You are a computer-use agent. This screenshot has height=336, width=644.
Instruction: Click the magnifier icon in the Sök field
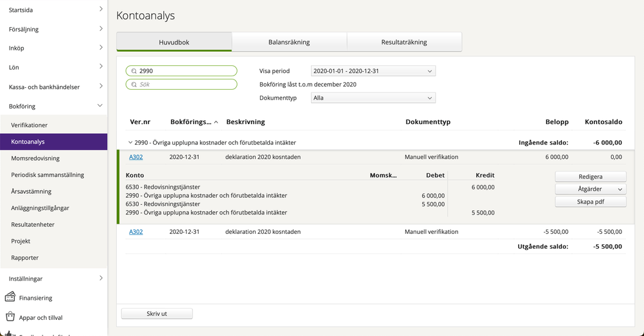click(x=134, y=84)
